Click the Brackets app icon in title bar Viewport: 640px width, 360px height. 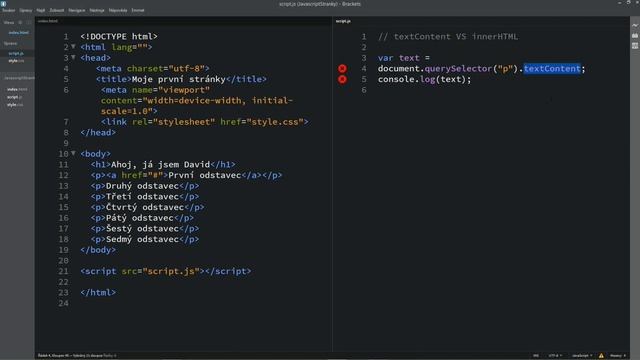tap(4, 4)
